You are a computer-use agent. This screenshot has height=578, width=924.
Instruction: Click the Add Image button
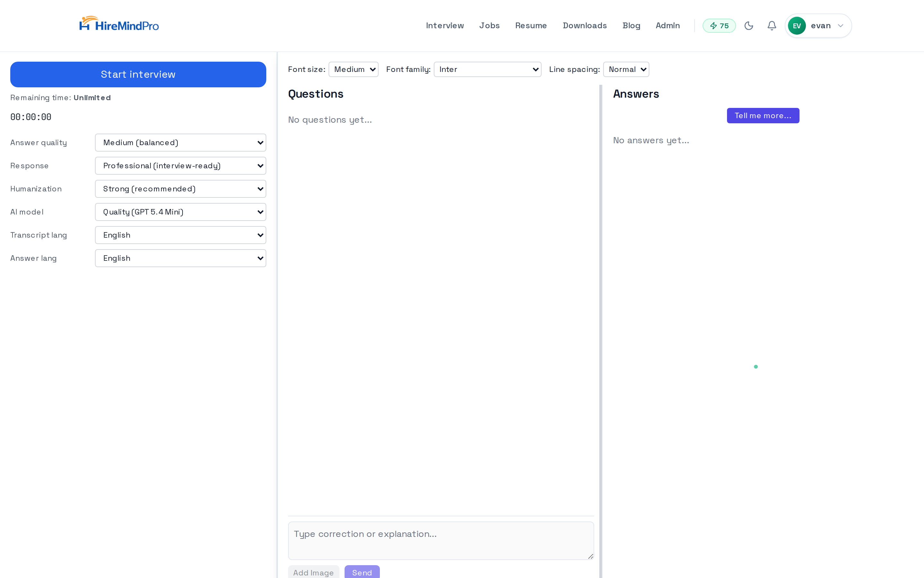pos(313,572)
